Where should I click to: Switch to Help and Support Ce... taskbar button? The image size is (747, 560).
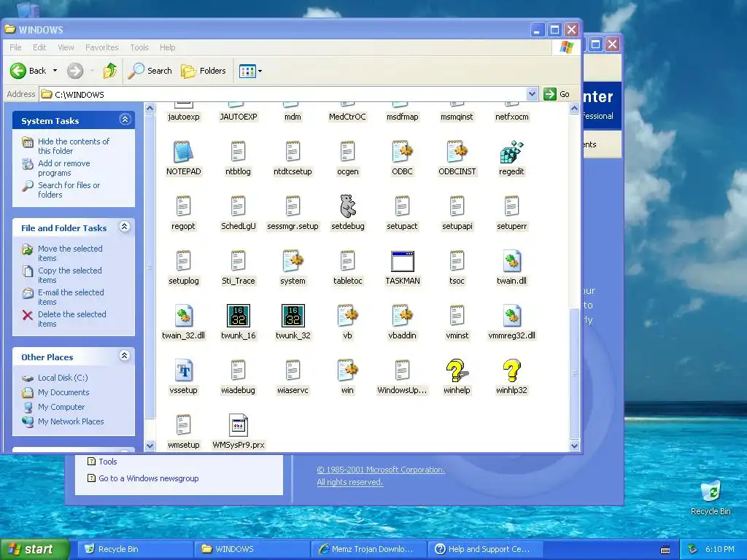tap(484, 549)
